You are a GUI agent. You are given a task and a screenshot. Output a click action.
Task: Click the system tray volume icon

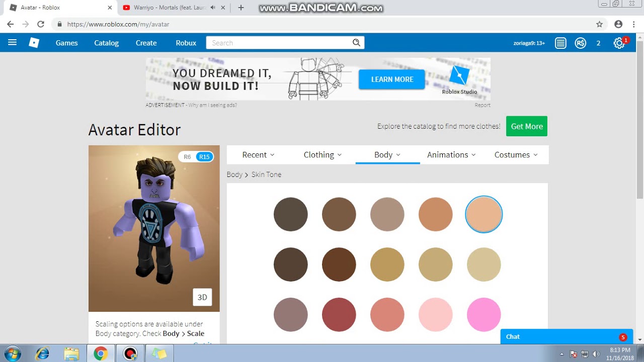[596, 354]
